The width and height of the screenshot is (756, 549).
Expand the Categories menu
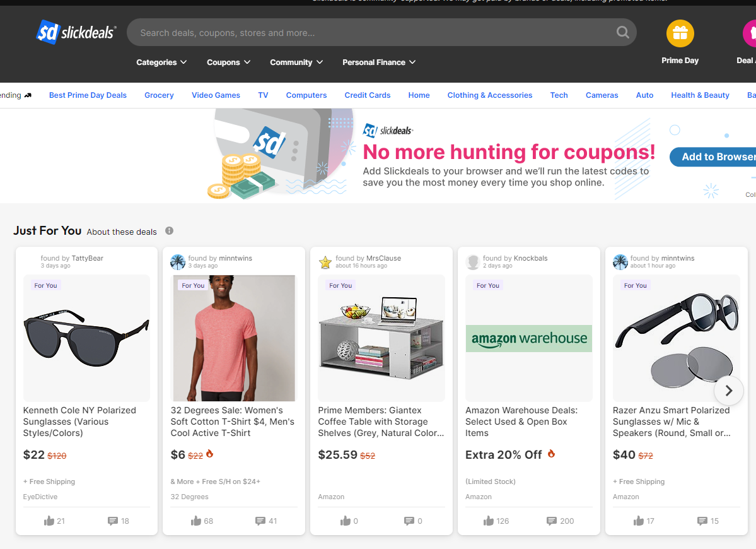tap(161, 62)
